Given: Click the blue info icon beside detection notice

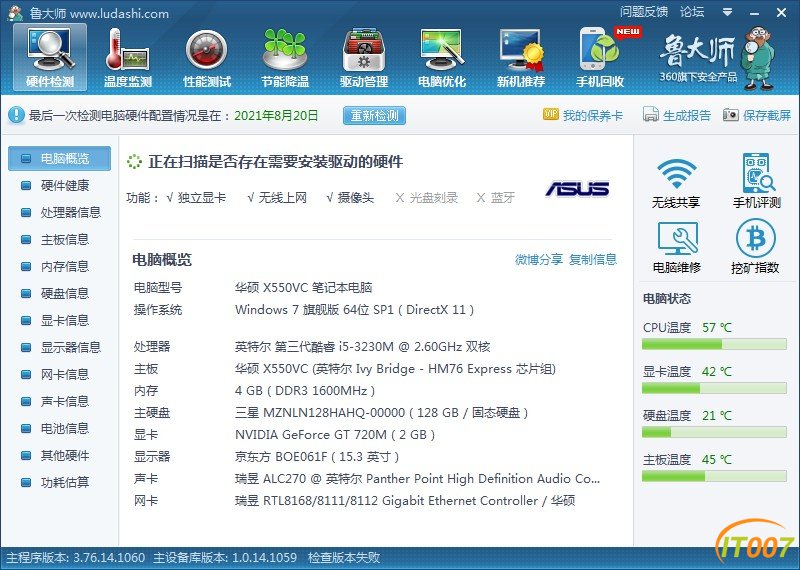Looking at the screenshot, I should [x=16, y=115].
